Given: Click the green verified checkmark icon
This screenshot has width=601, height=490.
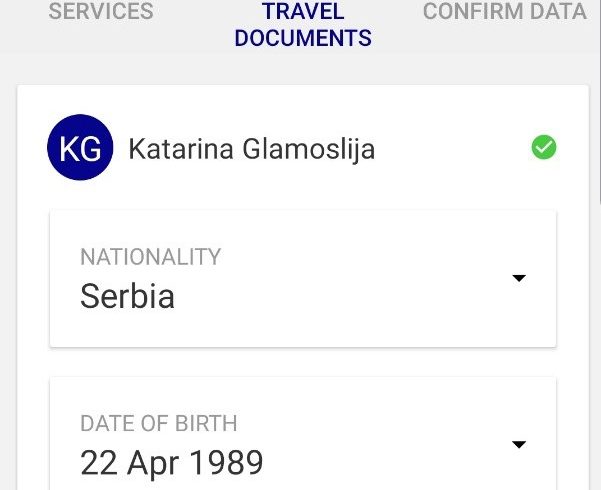Looking at the screenshot, I should point(544,147).
